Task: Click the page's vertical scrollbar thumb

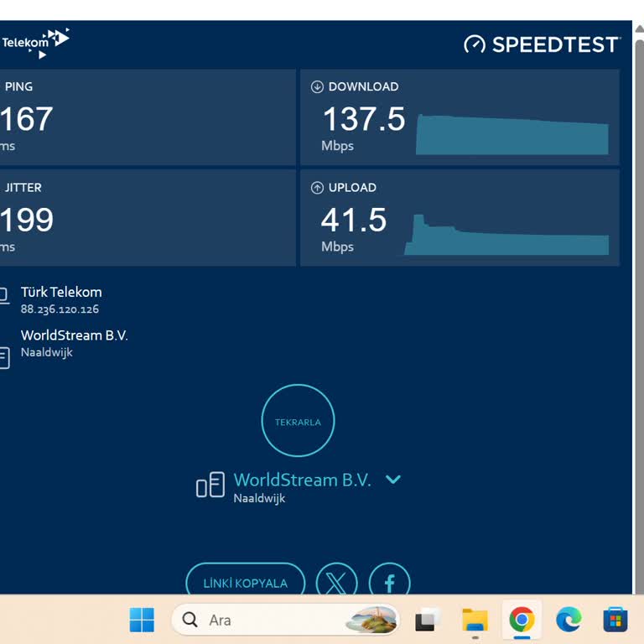Action: [x=640, y=317]
